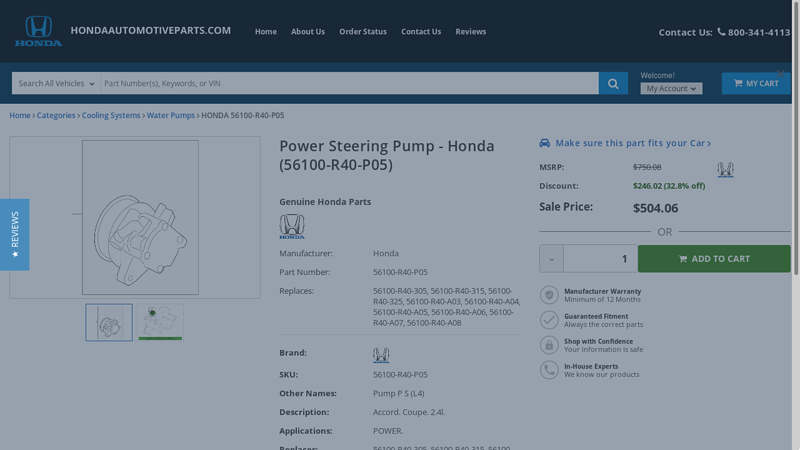The height and width of the screenshot is (450, 800).
Task: Click Other Names value Pump P S (L4)
Action: click(398, 393)
